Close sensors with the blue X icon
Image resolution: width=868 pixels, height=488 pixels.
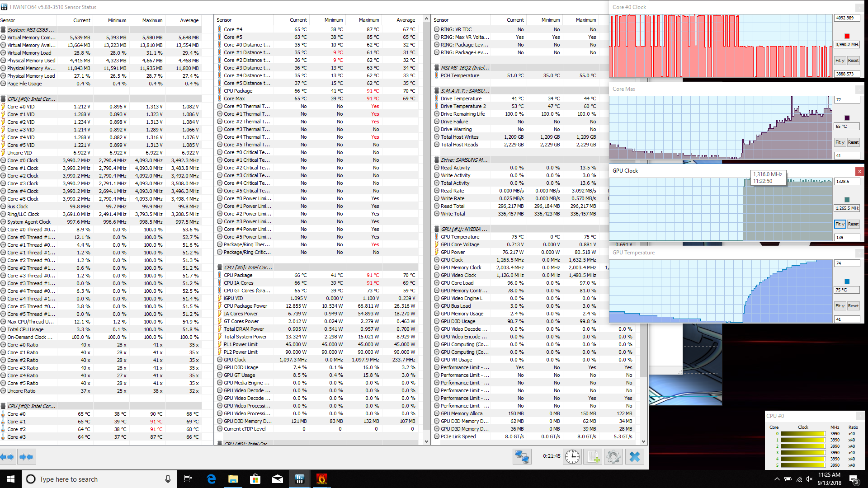tap(634, 457)
